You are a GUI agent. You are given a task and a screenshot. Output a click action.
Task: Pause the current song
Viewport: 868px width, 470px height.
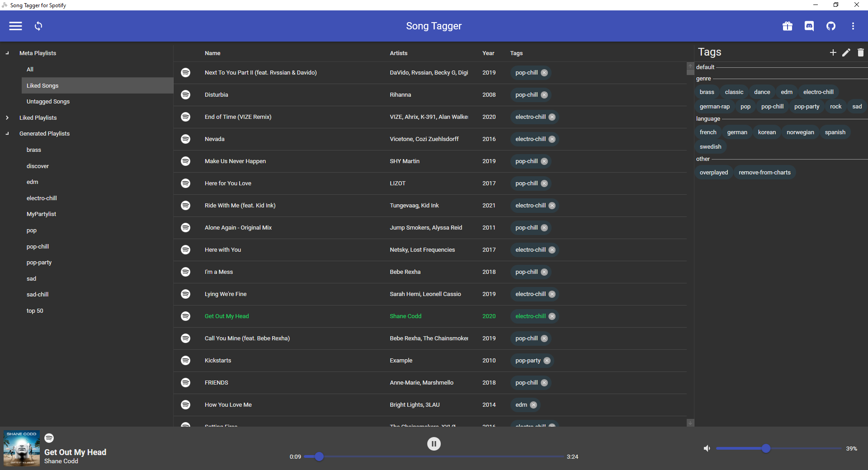(x=434, y=444)
